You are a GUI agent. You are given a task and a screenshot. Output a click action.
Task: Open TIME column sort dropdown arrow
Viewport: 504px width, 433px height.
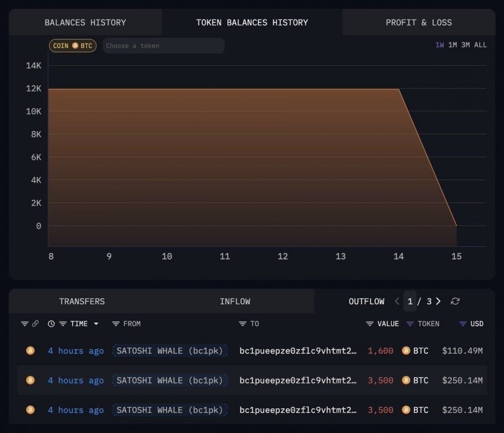coord(96,324)
